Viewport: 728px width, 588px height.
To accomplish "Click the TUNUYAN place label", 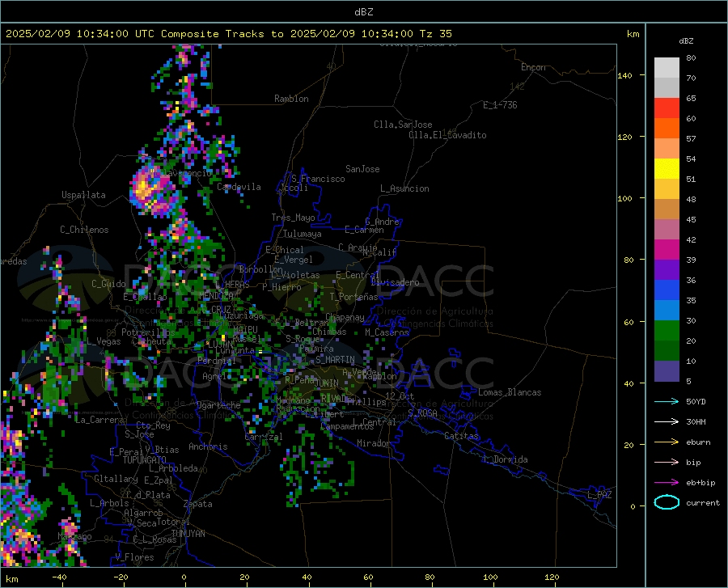I will click(188, 534).
